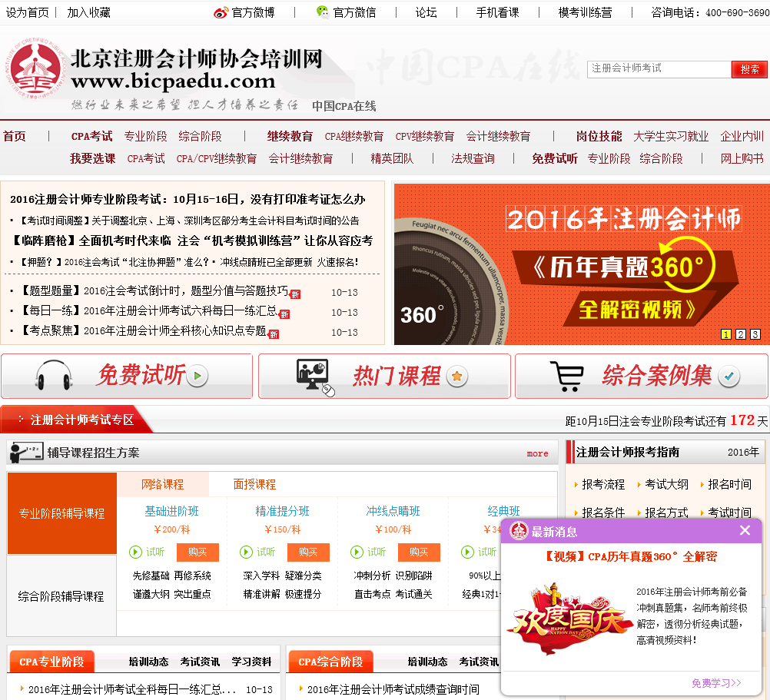The width and height of the screenshot is (770, 700).
Task: Switch banner to slide 3
Action: tap(755, 334)
